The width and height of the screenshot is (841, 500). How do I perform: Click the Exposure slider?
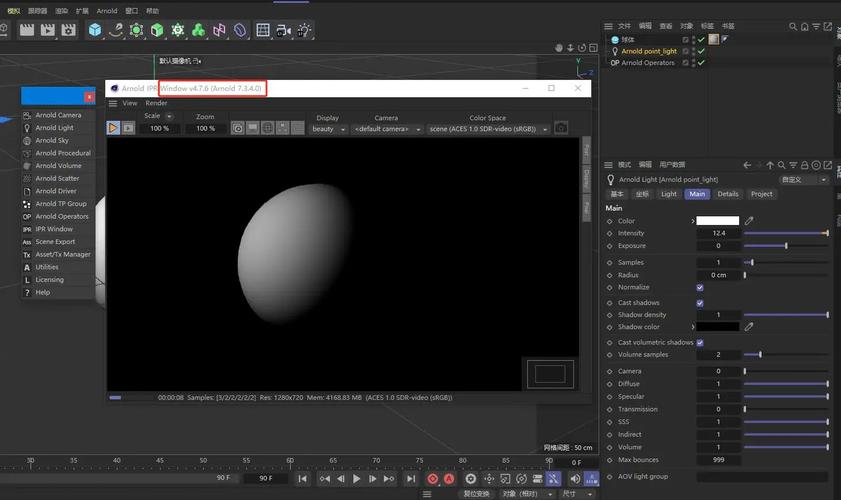coord(786,246)
